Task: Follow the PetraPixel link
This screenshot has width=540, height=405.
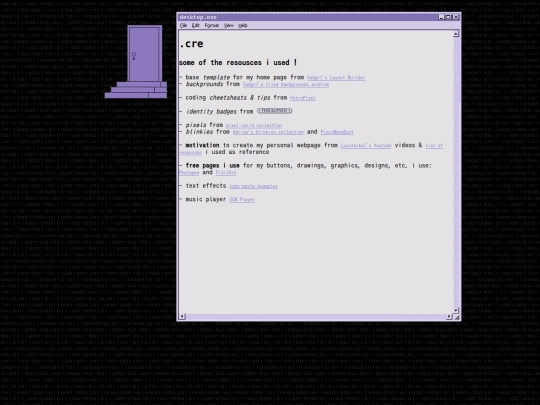Action: coord(303,98)
